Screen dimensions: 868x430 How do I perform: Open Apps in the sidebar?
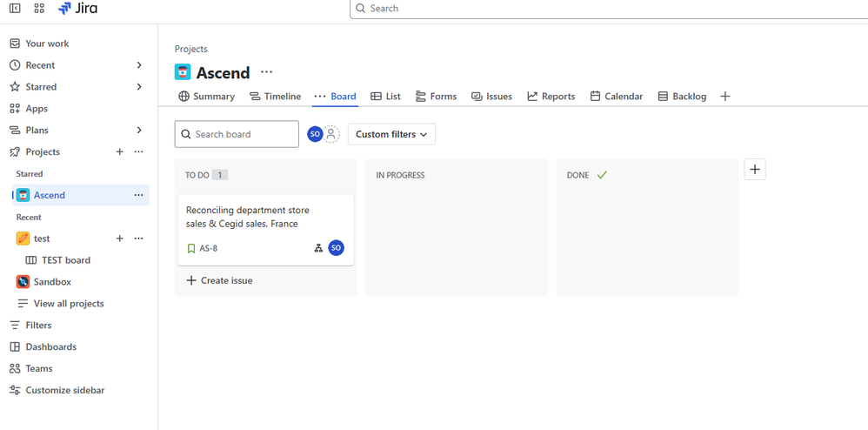tap(37, 109)
